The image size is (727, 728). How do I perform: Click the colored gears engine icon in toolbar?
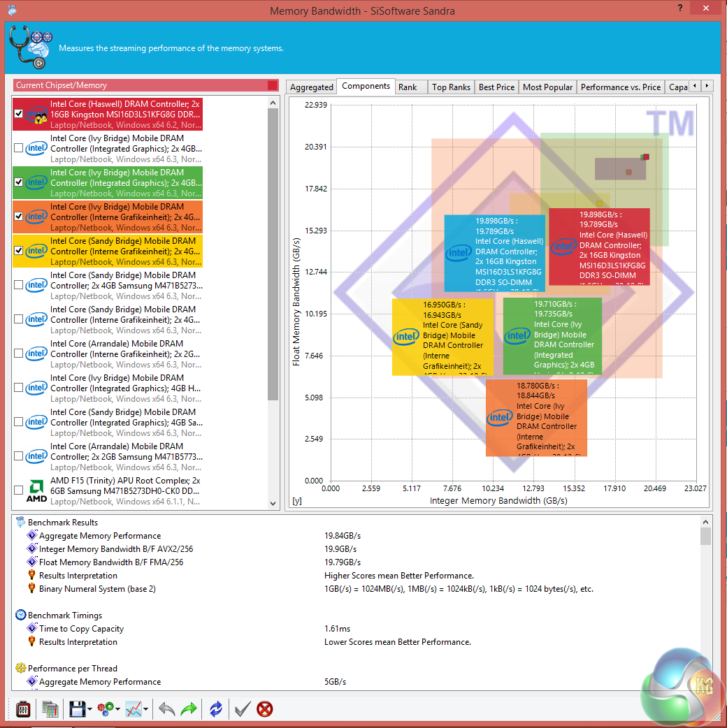point(106,709)
